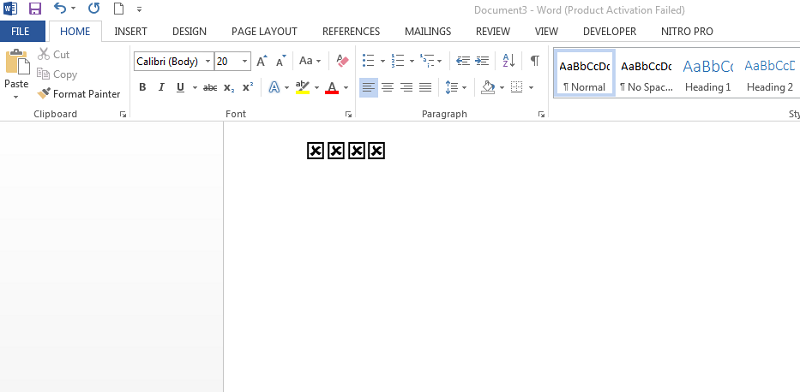Click the first checked box symbol in the document
Image resolution: width=800 pixels, height=392 pixels.
pos(315,151)
